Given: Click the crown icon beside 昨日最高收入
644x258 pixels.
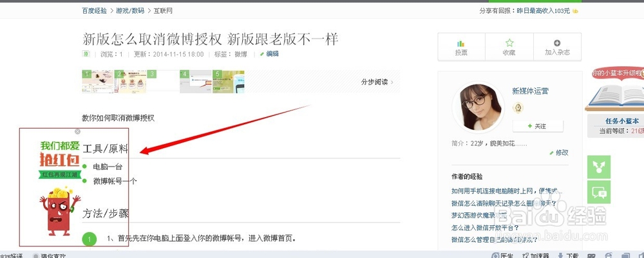Looking at the screenshot, I should 575,11.
